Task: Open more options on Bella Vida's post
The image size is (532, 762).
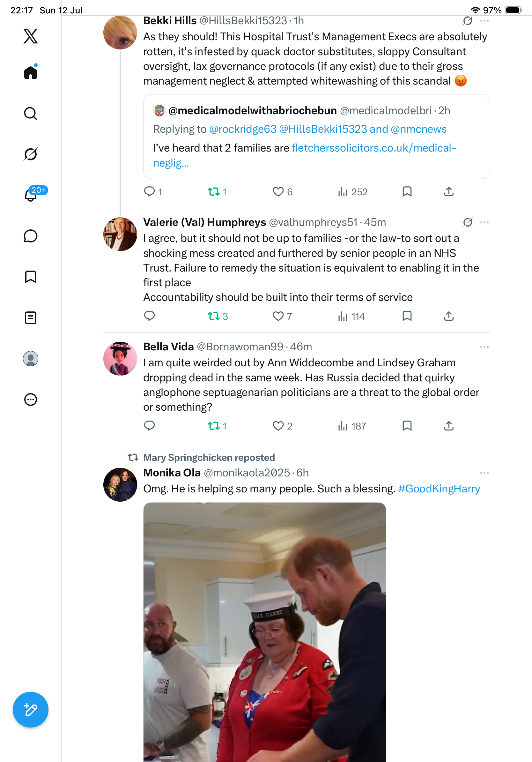Action: click(x=484, y=347)
